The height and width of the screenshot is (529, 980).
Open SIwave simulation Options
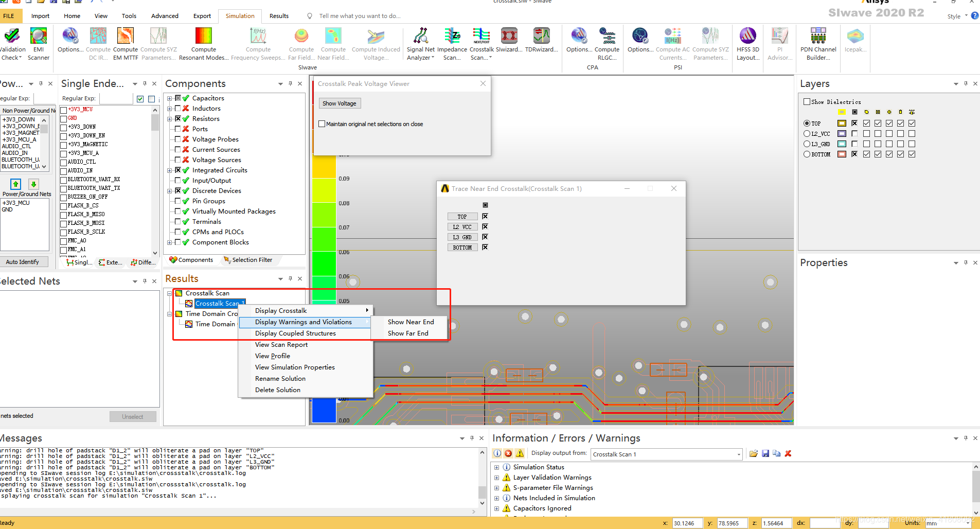70,40
